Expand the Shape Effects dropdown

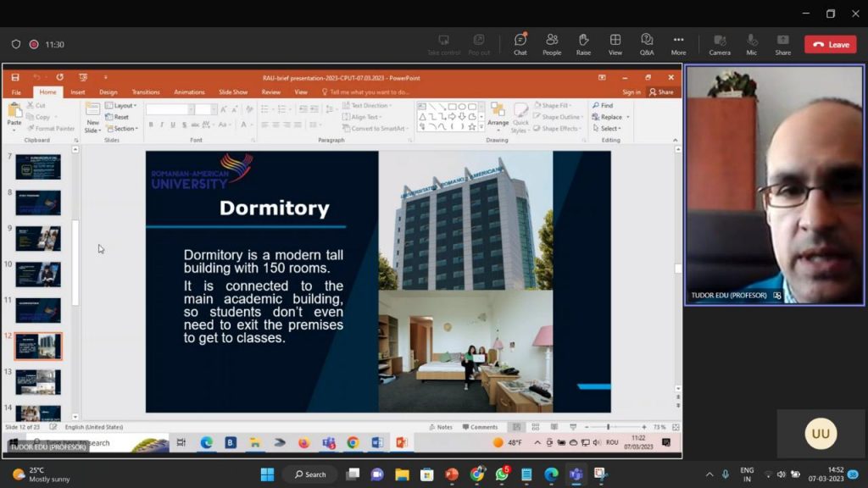557,129
